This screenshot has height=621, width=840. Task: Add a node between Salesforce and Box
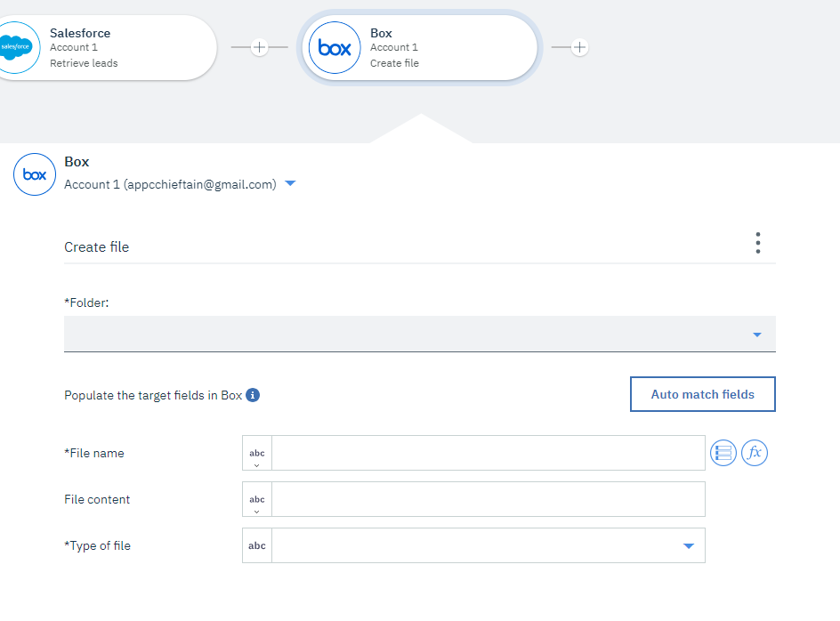(259, 47)
